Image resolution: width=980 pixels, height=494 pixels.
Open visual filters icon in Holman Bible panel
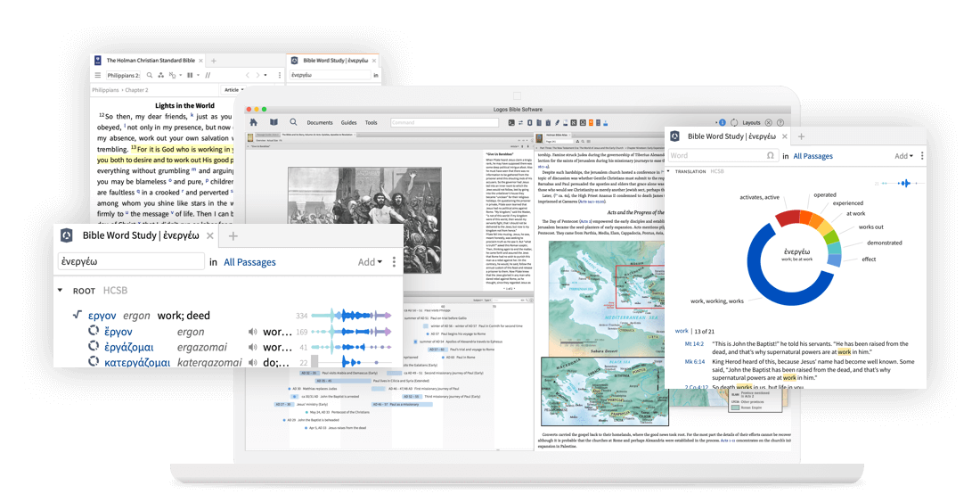pos(160,75)
